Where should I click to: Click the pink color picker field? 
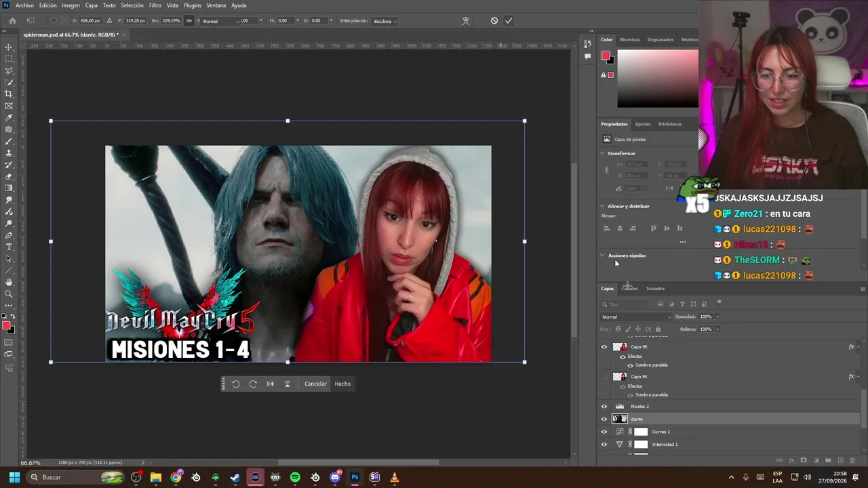pyautogui.click(x=657, y=79)
